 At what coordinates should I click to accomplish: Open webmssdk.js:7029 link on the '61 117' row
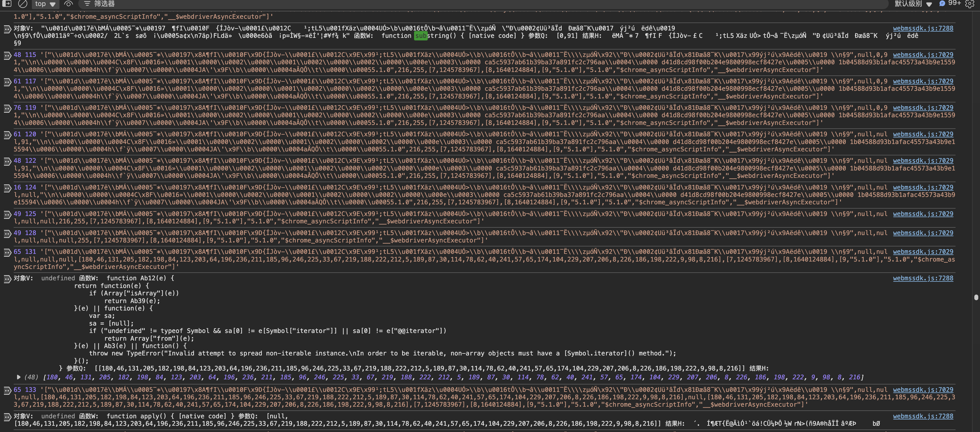[x=923, y=81]
